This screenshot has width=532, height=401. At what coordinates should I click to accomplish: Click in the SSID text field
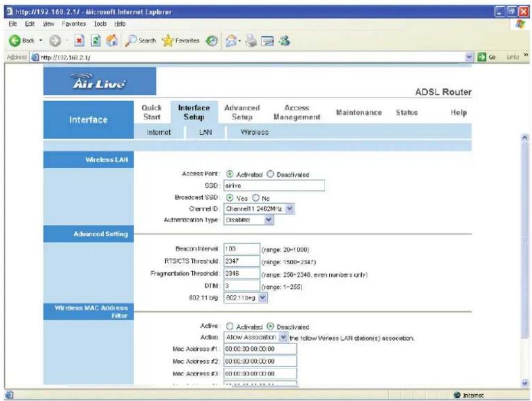[x=274, y=185]
